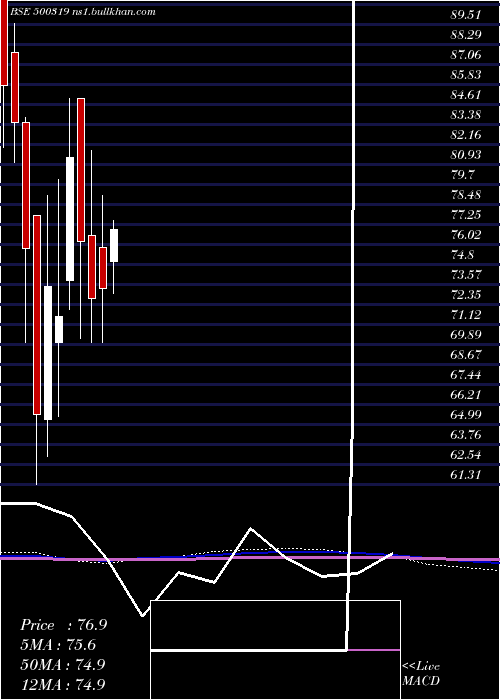Click the 5MA : 75.6 readout
This screenshot has width=500, height=700.
point(58,645)
